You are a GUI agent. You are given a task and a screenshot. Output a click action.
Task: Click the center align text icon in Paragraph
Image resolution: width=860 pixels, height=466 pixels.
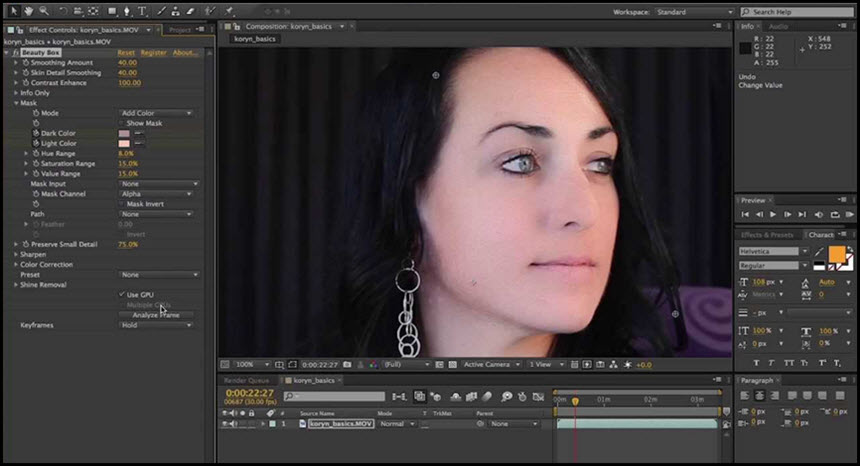(x=760, y=395)
